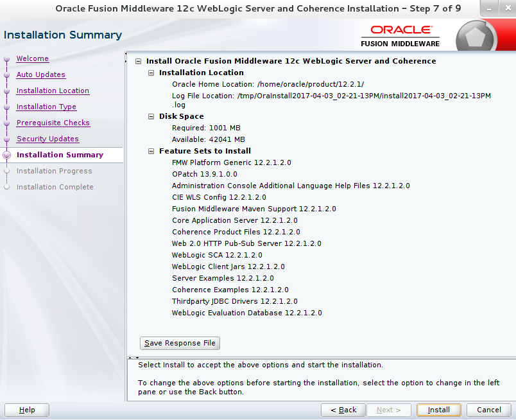Click the hexagon badge next to Oracle logo
The height and width of the screenshot is (420, 516).
click(475, 34)
